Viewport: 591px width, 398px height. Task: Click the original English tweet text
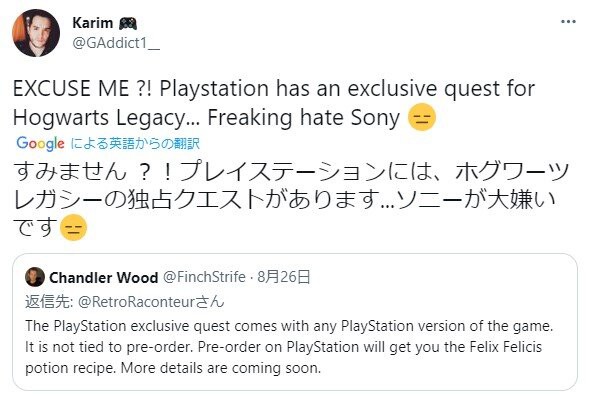[274, 103]
